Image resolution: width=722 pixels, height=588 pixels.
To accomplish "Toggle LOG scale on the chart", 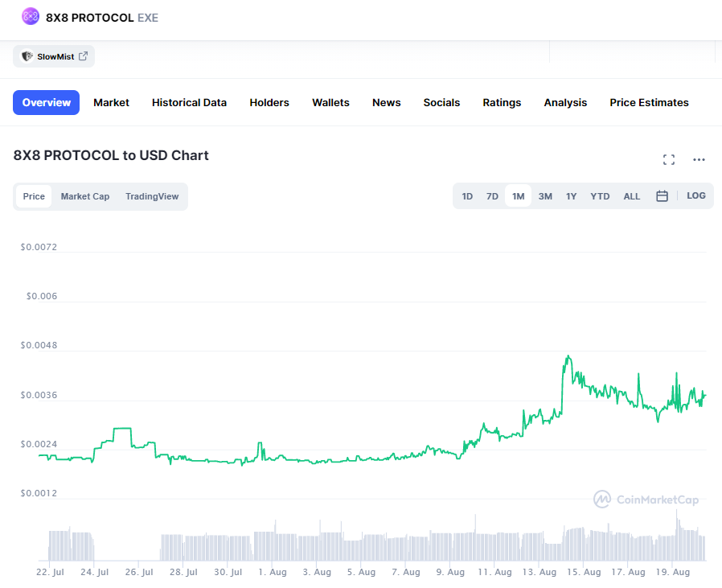I will tap(695, 195).
